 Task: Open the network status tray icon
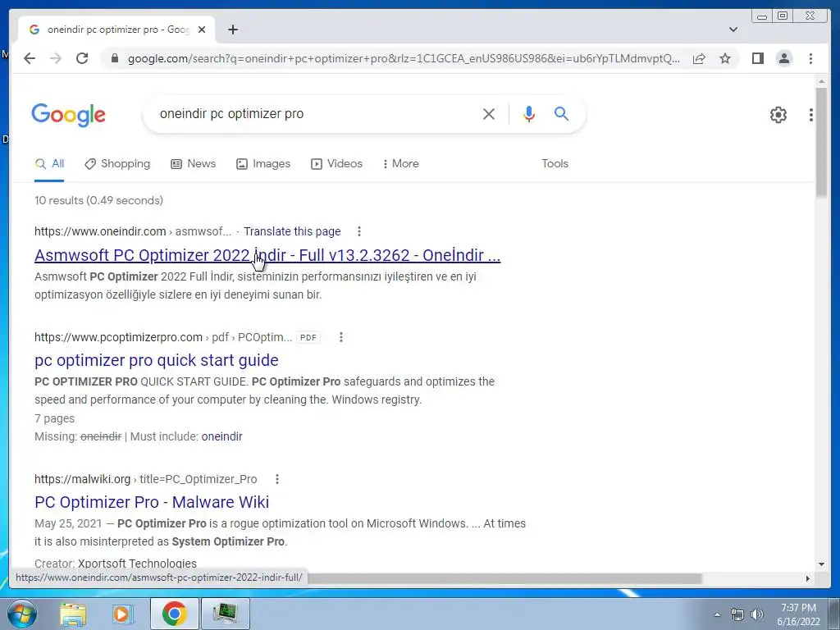click(x=737, y=614)
